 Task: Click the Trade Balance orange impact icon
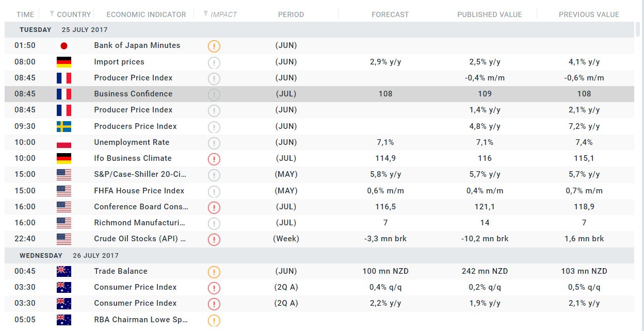214,272
